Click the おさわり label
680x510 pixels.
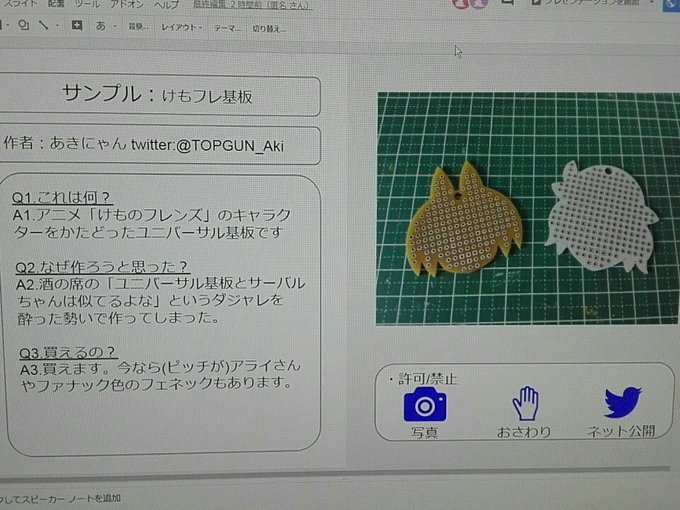tap(524, 432)
